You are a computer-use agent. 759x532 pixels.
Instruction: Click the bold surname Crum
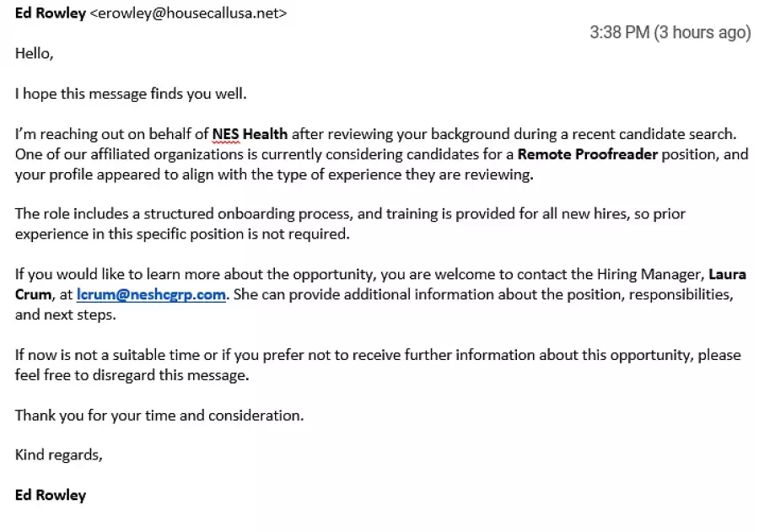33,294
